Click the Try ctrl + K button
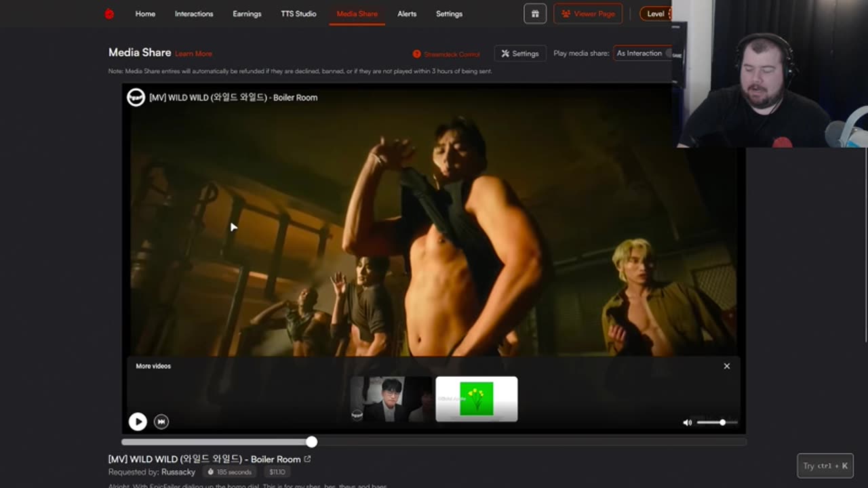 pos(825,466)
